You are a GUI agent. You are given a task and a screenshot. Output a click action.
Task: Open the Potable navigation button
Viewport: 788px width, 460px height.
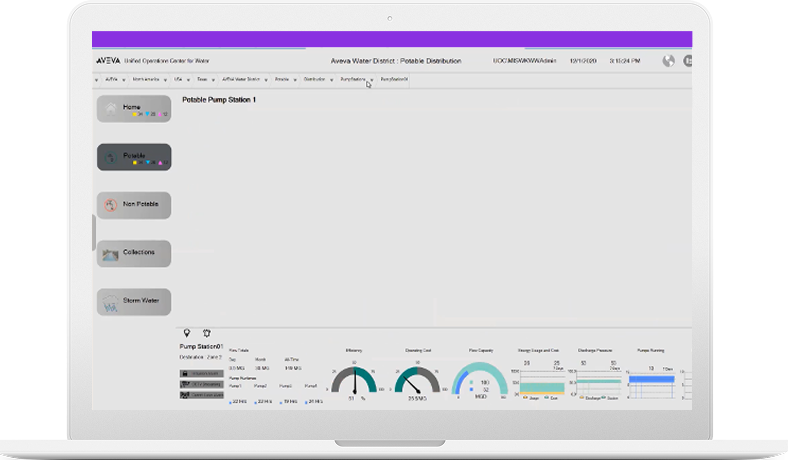click(x=134, y=157)
